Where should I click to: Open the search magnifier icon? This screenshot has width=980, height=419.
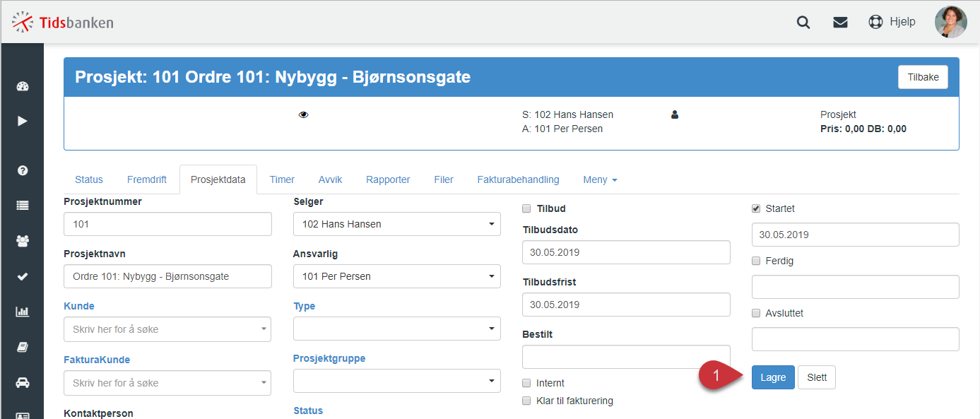coord(803,22)
